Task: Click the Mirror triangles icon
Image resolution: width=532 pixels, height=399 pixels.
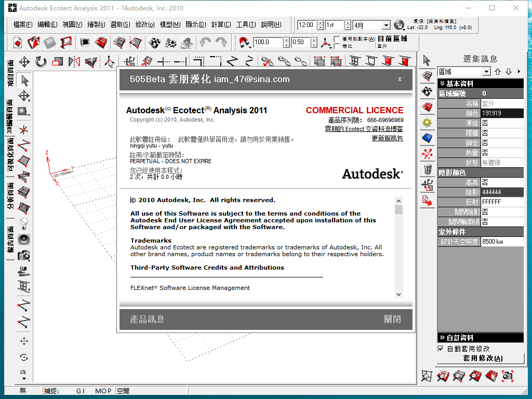Action: click(x=74, y=62)
